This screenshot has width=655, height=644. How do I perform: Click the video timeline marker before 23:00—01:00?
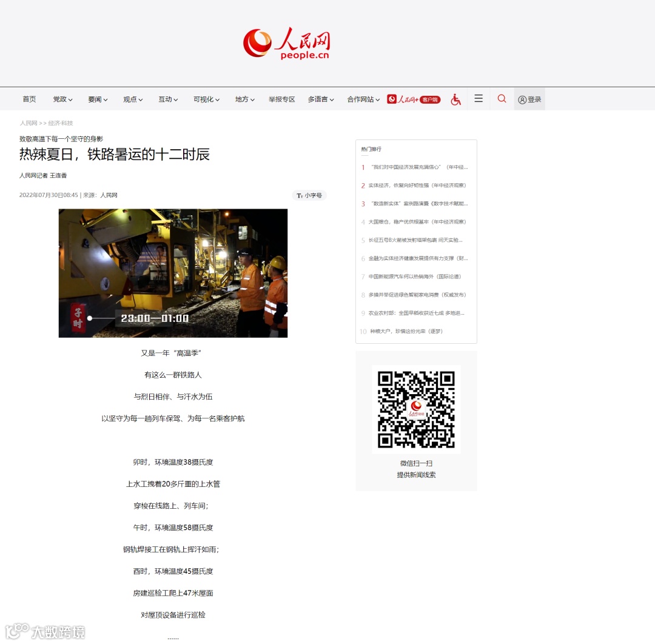(x=89, y=318)
